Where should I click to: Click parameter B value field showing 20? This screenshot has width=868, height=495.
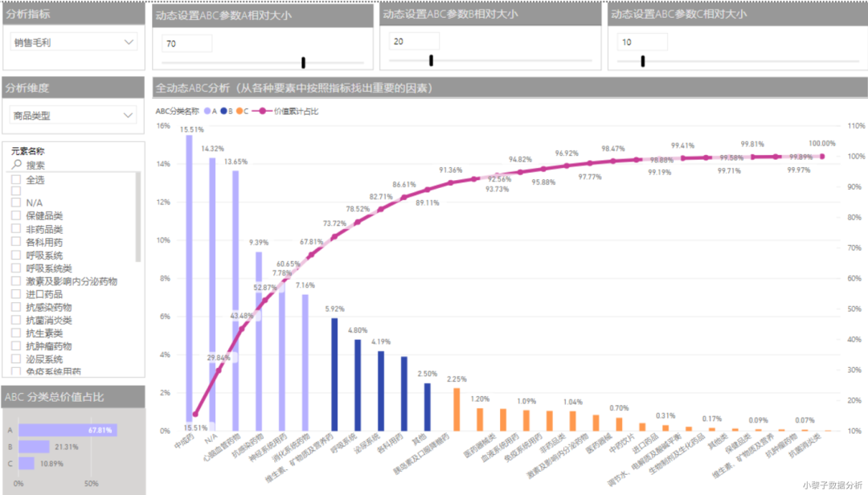click(x=414, y=42)
